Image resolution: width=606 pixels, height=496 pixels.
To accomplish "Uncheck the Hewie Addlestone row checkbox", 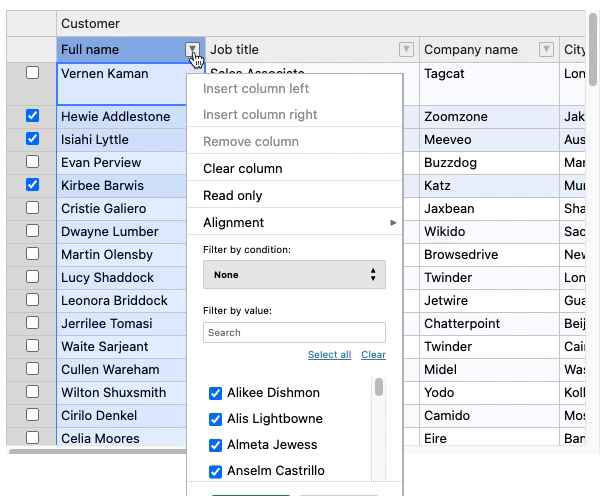I will click(32, 116).
